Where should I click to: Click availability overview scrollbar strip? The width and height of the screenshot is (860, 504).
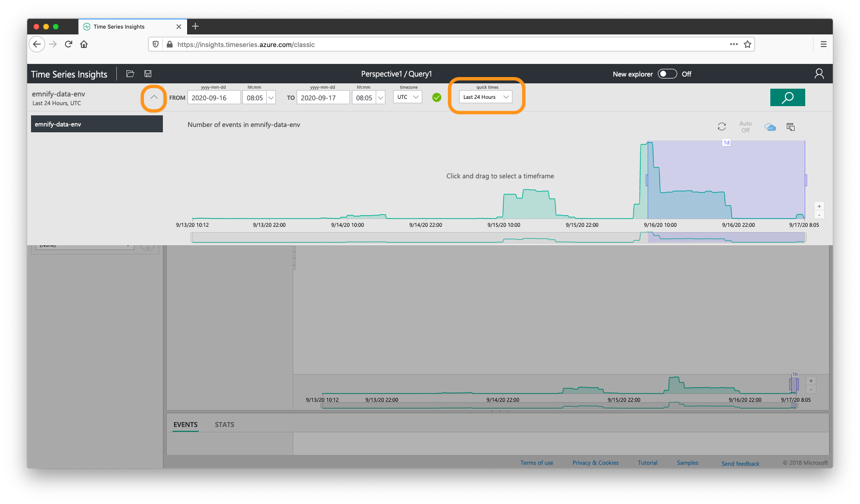pyautogui.click(x=498, y=237)
